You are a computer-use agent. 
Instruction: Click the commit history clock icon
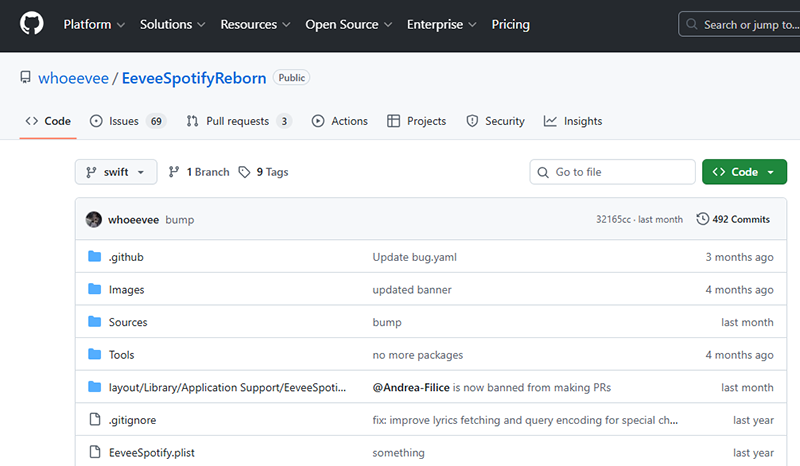point(703,219)
